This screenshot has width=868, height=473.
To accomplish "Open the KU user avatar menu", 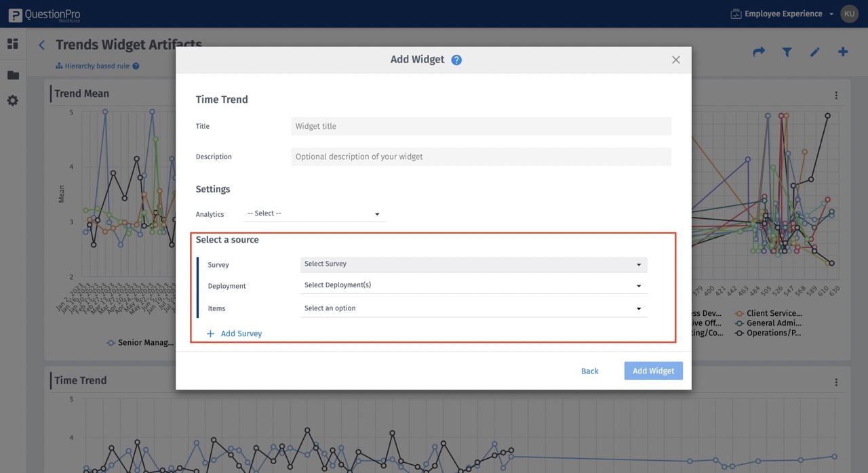I will [849, 14].
